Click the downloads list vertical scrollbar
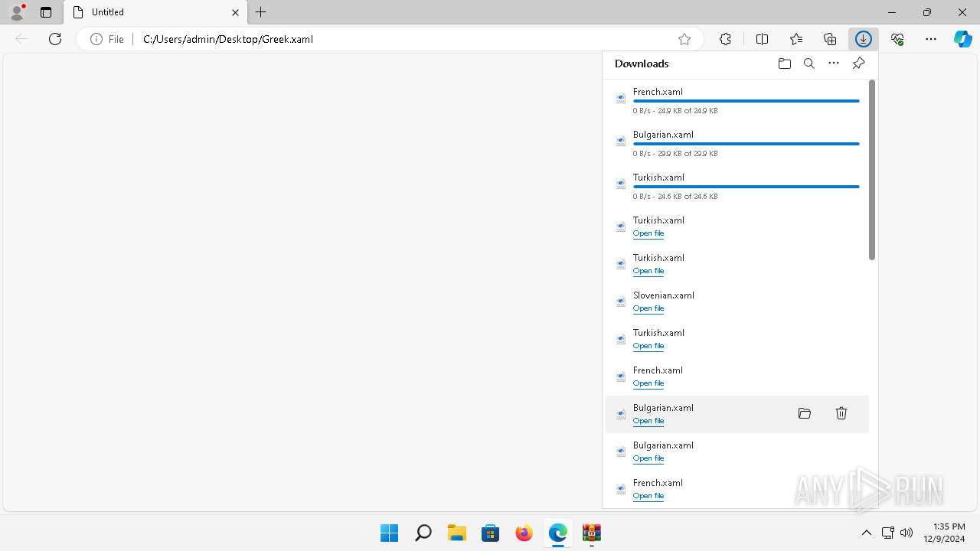Viewport: 980px width, 551px height. click(x=871, y=170)
